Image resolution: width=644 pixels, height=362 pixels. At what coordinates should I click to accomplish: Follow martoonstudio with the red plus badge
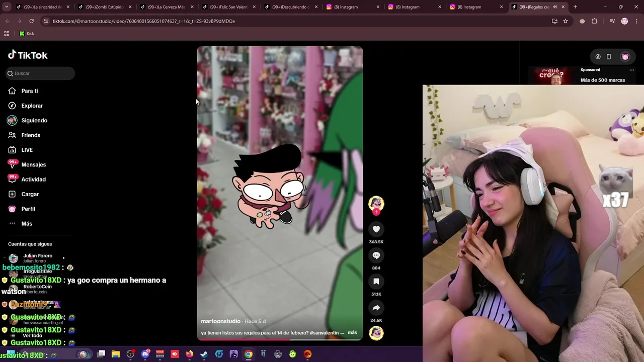click(x=376, y=212)
